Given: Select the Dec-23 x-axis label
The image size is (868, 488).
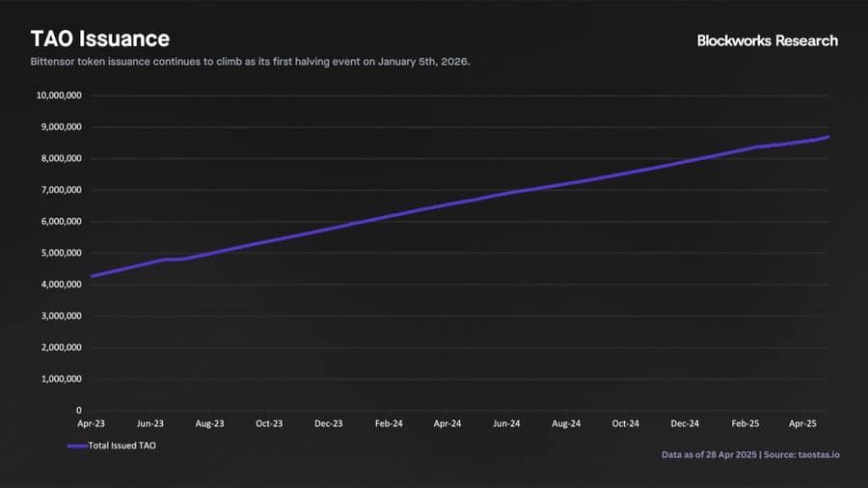Looking at the screenshot, I should coord(328,423).
